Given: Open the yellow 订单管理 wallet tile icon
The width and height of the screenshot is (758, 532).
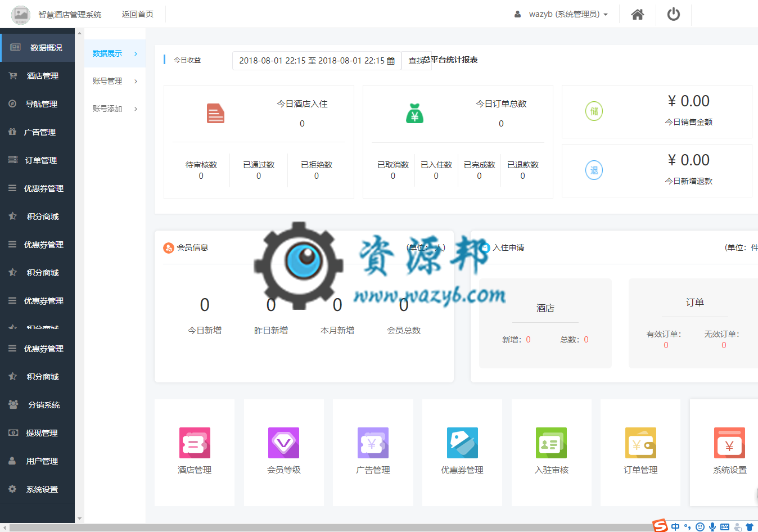Looking at the screenshot, I should (640, 443).
